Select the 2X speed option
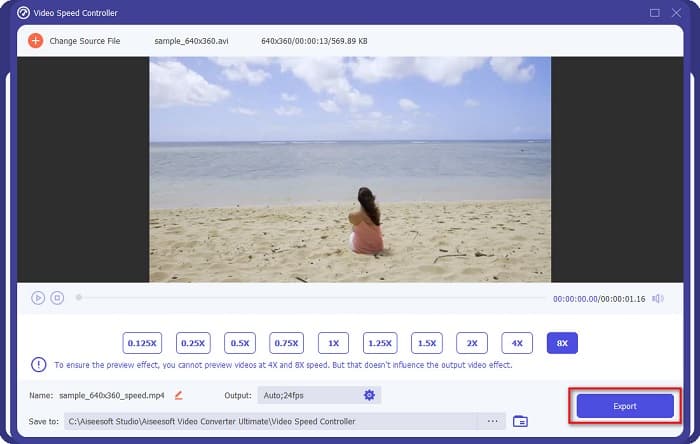The width and height of the screenshot is (700, 444). tap(472, 343)
